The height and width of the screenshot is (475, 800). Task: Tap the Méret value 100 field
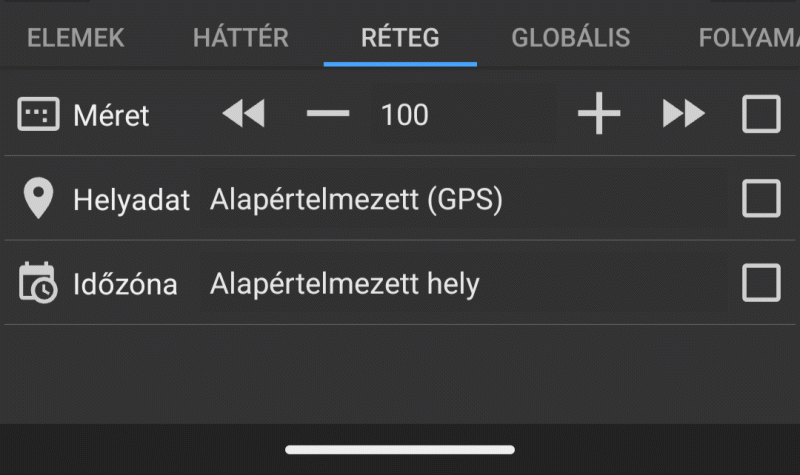tap(404, 115)
